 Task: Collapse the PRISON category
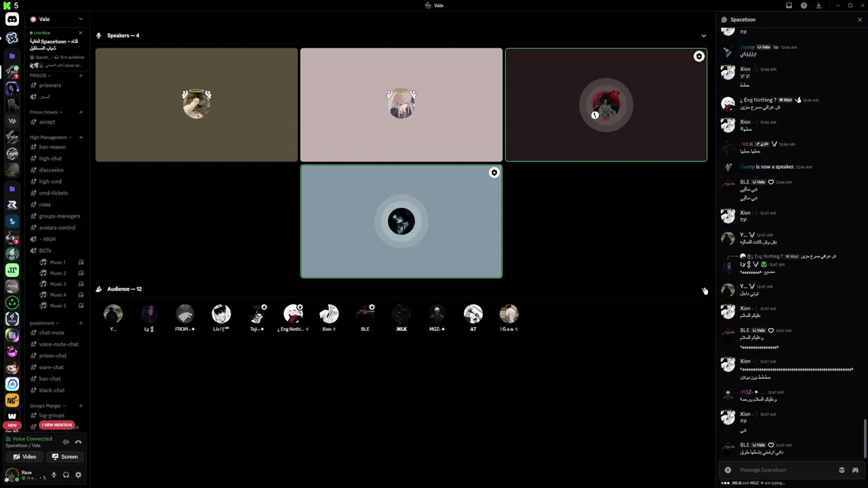[x=40, y=75]
